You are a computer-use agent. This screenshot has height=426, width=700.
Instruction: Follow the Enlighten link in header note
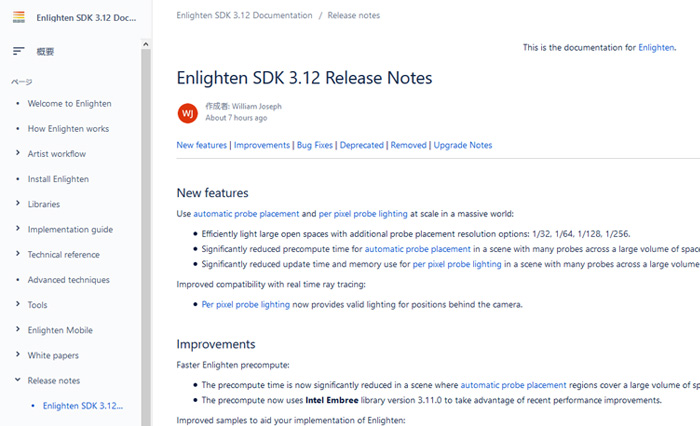tap(656, 47)
